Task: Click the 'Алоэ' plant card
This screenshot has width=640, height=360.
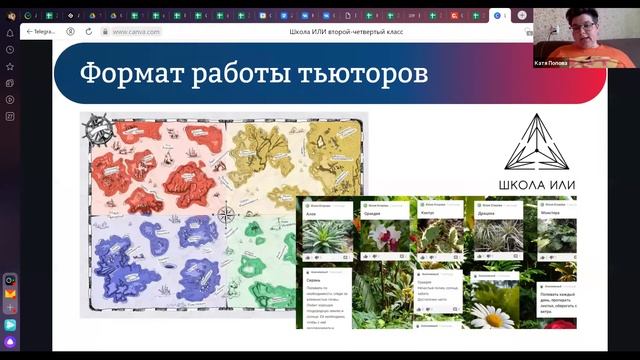Action: coord(327,231)
